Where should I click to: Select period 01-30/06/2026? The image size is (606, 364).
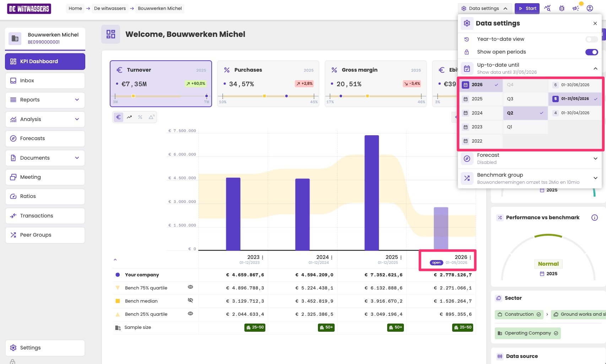click(x=575, y=85)
